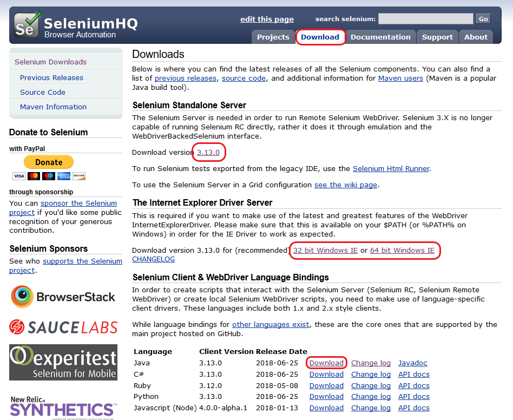This screenshot has height=420, width=513.
Task: Click the Go search button
Action: tap(484, 19)
